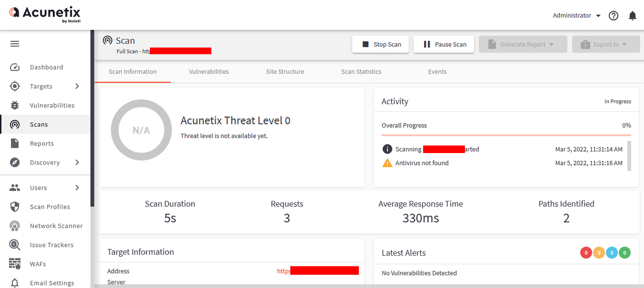644x288 pixels.
Task: Click the Average Response Time value 330ms
Action: 421,218
